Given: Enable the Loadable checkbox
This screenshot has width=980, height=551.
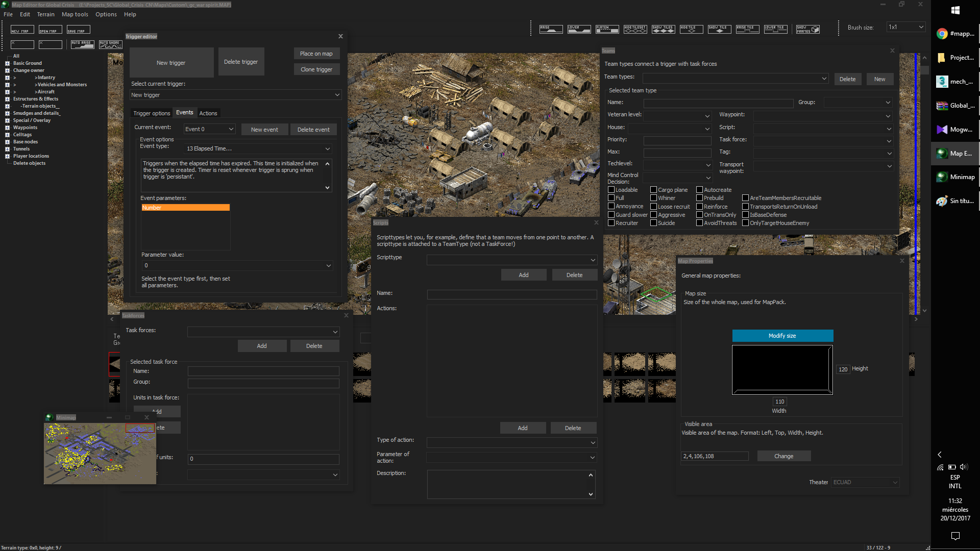Looking at the screenshot, I should [611, 190].
